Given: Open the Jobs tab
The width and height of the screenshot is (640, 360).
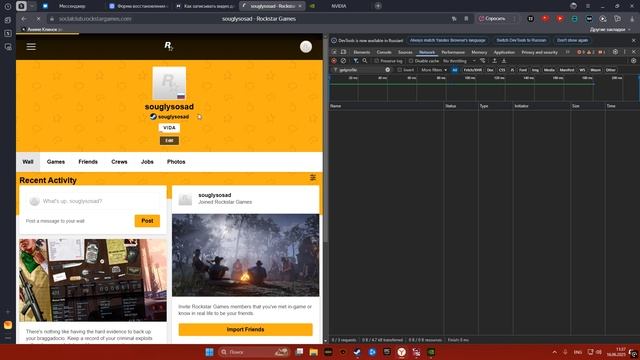Looking at the screenshot, I should click(147, 162).
